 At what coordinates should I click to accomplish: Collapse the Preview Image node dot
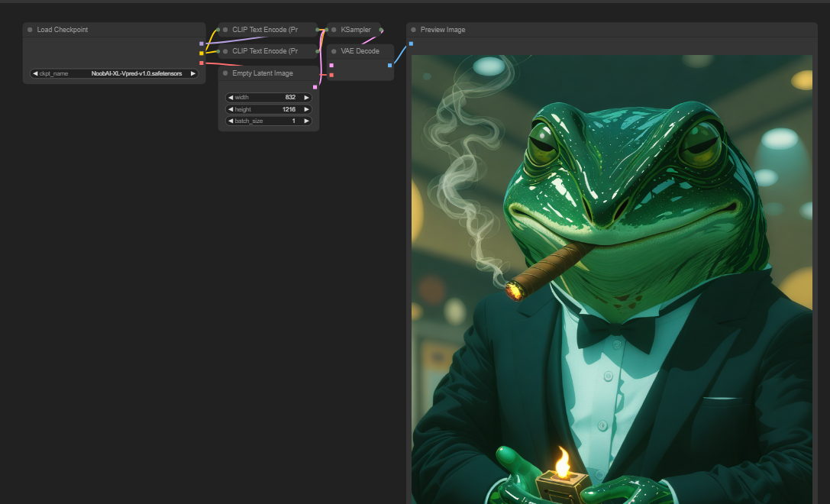pyautogui.click(x=413, y=30)
